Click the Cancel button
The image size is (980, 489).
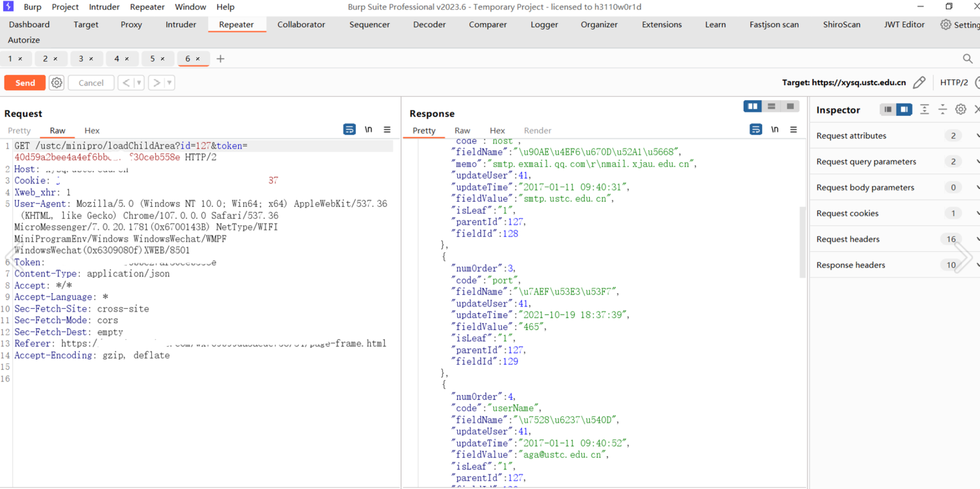(x=91, y=82)
